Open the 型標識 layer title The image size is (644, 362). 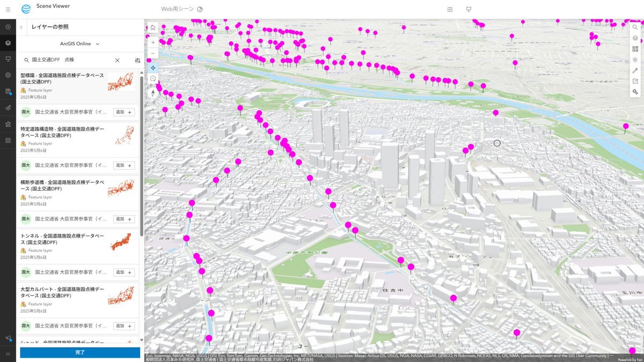tap(62, 79)
